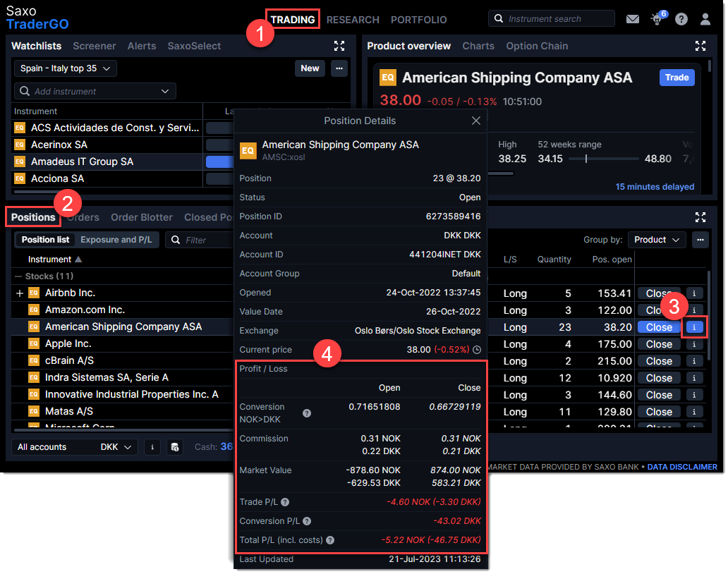Click the Positions panel vertical scrollbar
The width and height of the screenshot is (728, 574).
(708, 315)
